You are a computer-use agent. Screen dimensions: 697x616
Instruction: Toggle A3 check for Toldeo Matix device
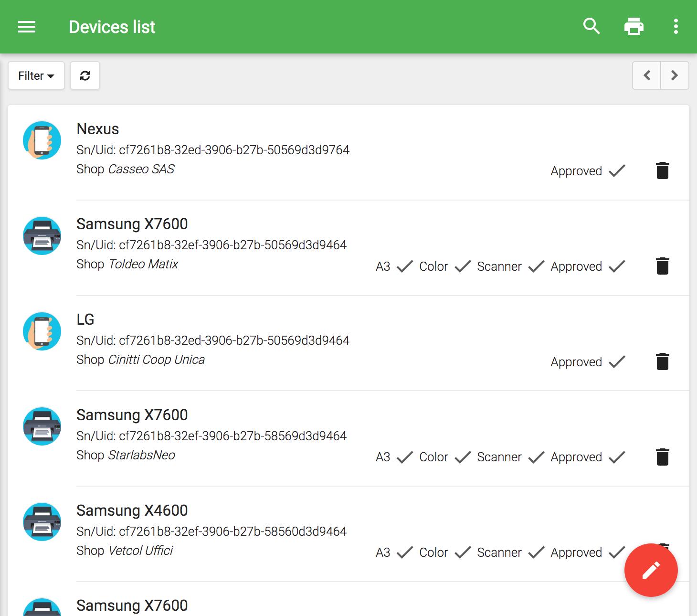point(404,266)
